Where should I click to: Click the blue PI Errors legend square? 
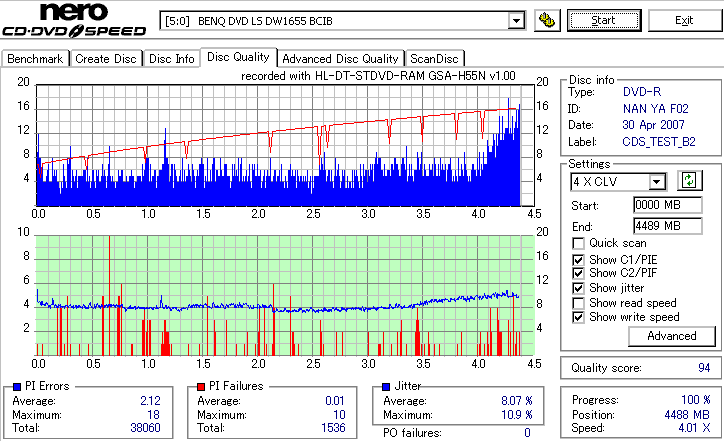click(x=17, y=387)
